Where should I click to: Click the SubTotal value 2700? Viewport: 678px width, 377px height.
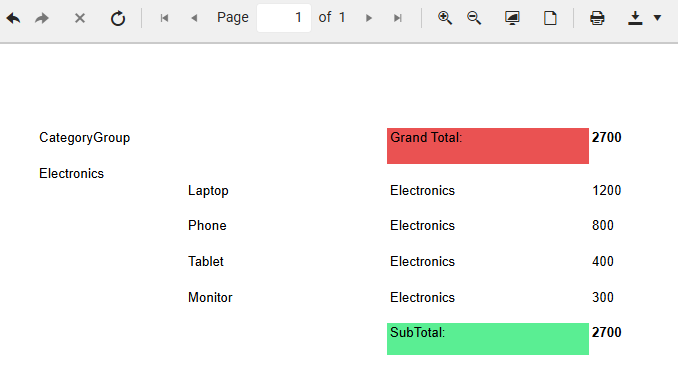pyautogui.click(x=607, y=332)
